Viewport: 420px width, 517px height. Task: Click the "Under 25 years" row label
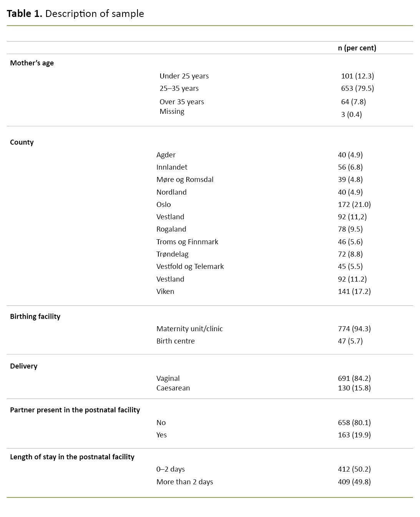(184, 76)
